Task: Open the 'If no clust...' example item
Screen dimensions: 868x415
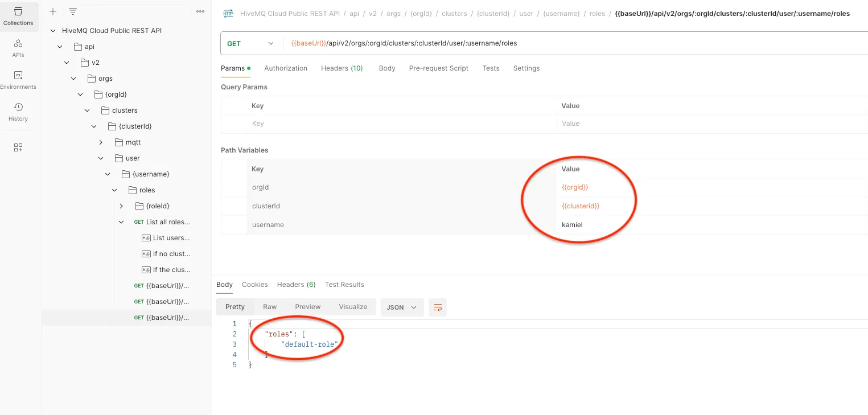Action: point(166,254)
